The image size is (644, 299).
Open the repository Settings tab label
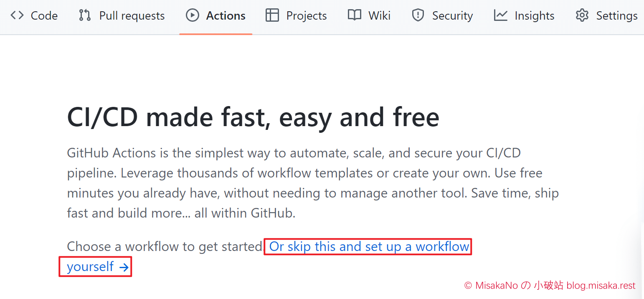(617, 16)
